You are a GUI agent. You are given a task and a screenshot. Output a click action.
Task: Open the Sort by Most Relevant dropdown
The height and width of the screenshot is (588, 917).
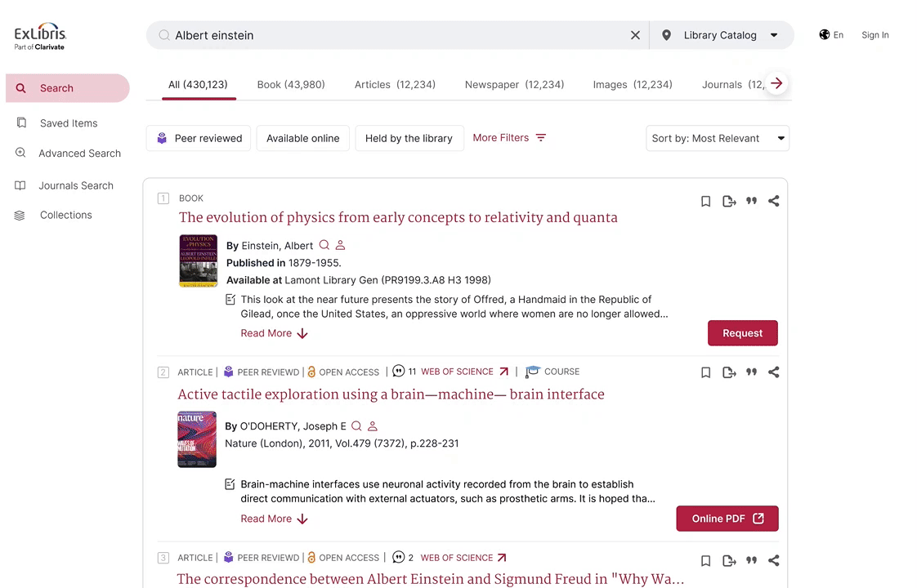pyautogui.click(x=718, y=138)
